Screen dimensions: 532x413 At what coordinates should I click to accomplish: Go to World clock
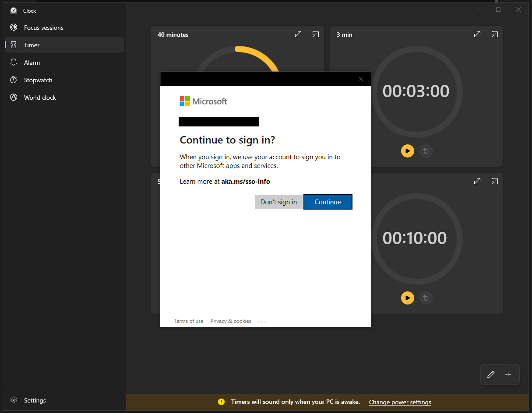pyautogui.click(x=40, y=98)
